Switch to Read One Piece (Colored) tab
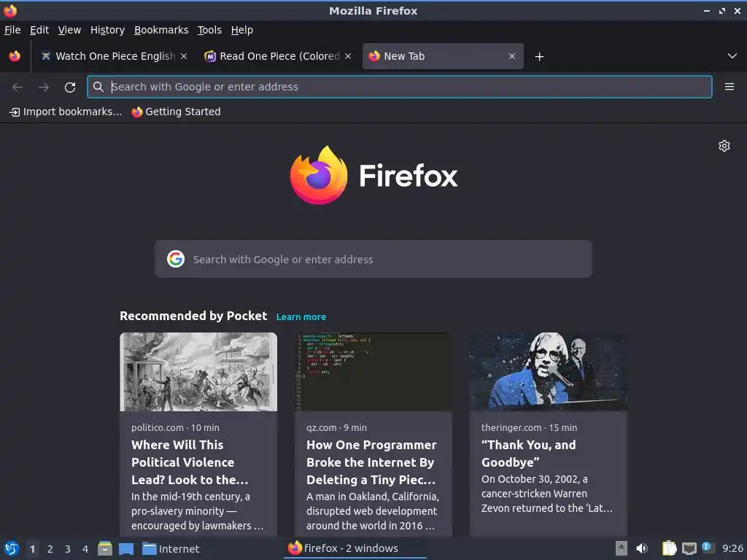Viewport: 747px width, 560px height. (279, 56)
